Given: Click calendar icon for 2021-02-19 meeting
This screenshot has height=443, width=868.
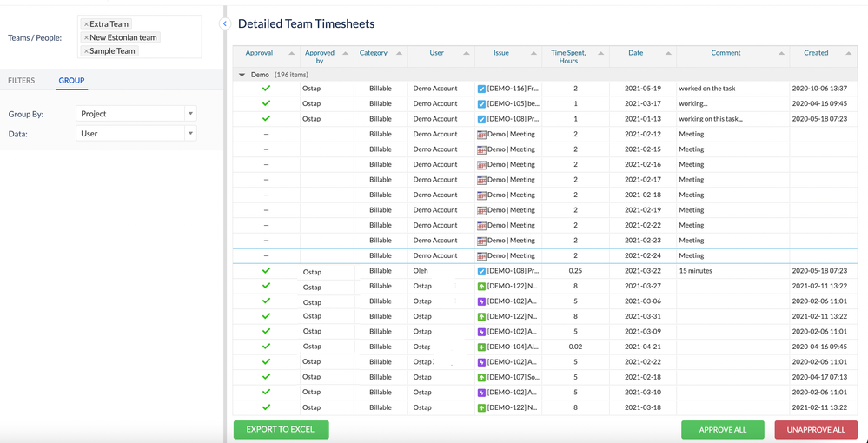Looking at the screenshot, I should pos(481,210).
